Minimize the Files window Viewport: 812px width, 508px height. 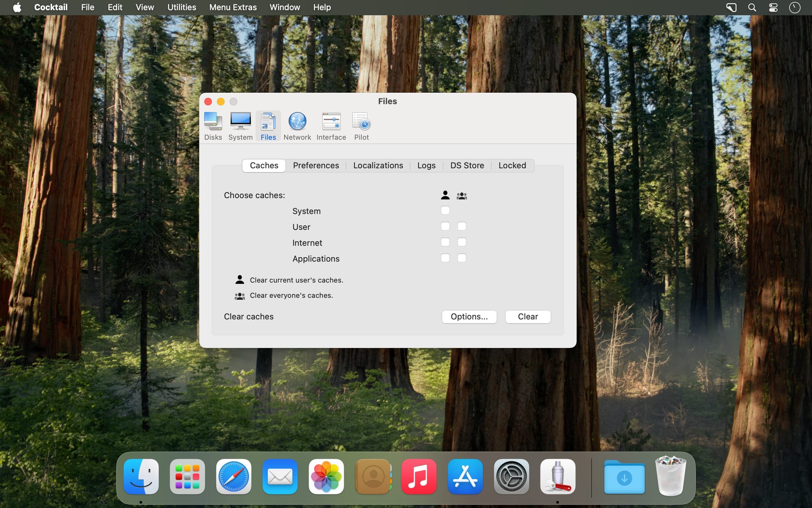click(x=221, y=102)
